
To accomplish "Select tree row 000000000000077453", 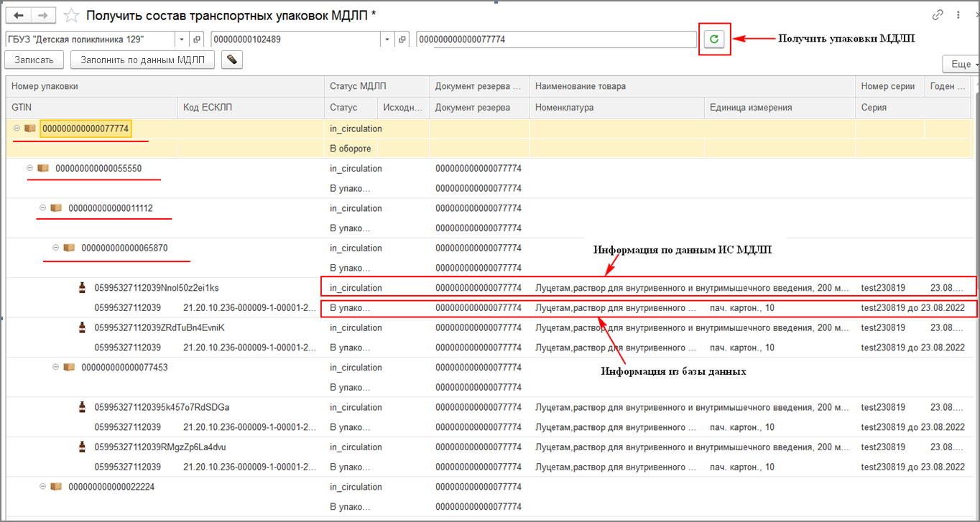I will pyautogui.click(x=489, y=377).
